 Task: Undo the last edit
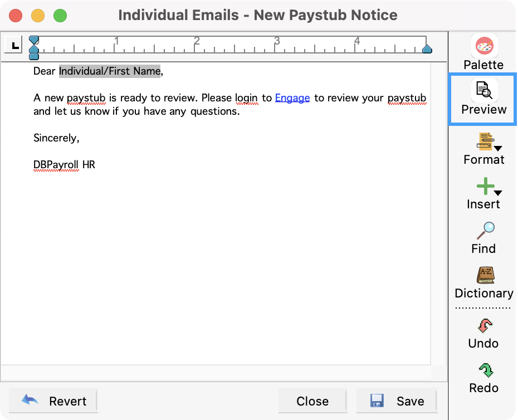coord(483,325)
